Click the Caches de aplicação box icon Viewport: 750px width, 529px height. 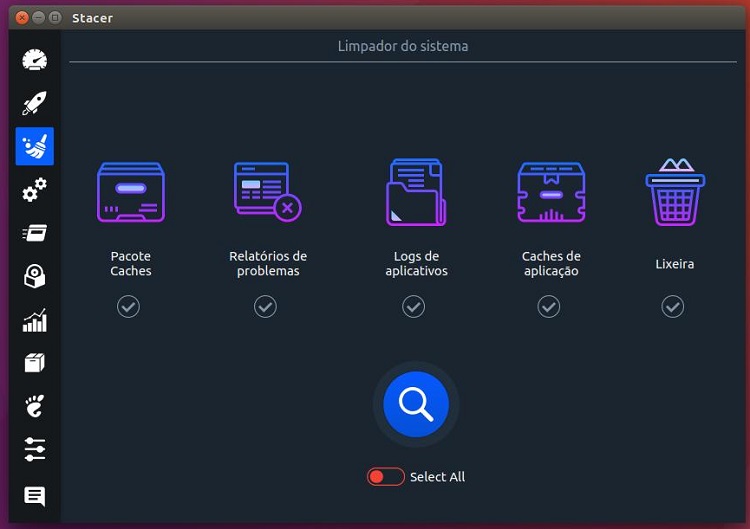(551, 192)
